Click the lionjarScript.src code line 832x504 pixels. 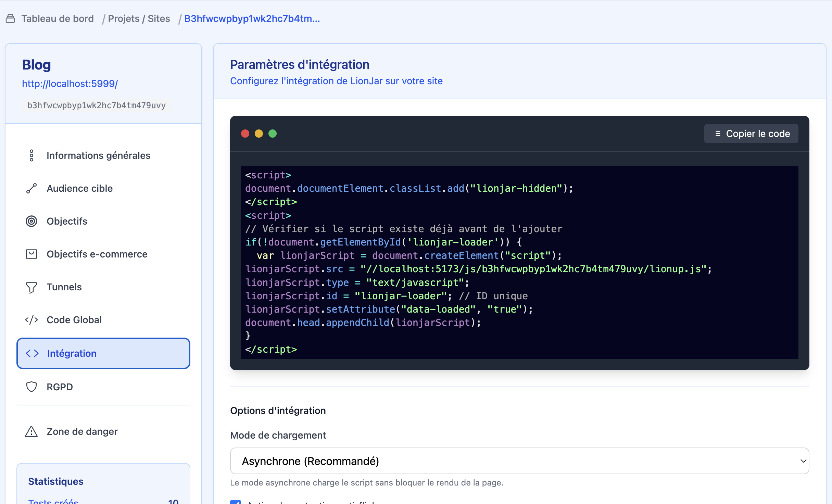point(479,269)
